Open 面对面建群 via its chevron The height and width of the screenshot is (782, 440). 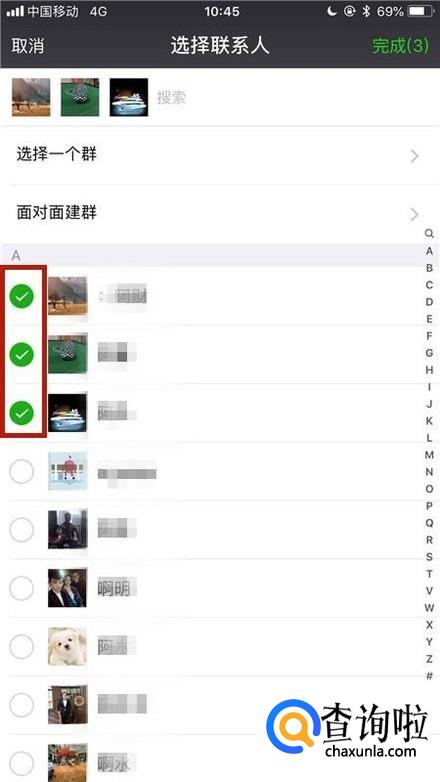tap(414, 214)
